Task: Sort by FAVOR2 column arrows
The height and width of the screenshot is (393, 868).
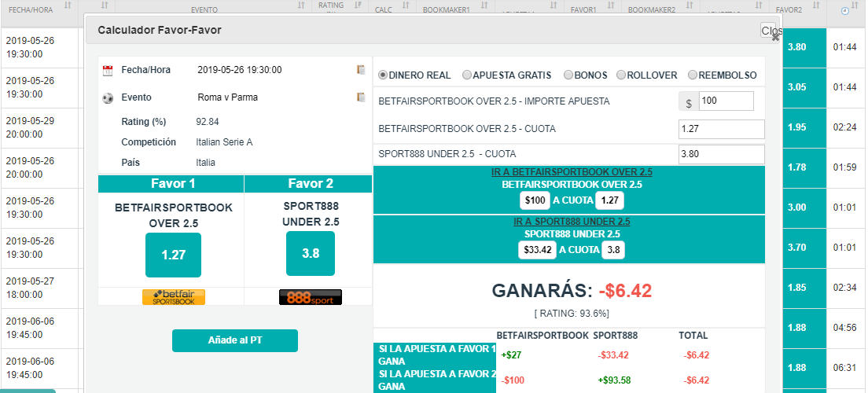Action: pos(816,6)
